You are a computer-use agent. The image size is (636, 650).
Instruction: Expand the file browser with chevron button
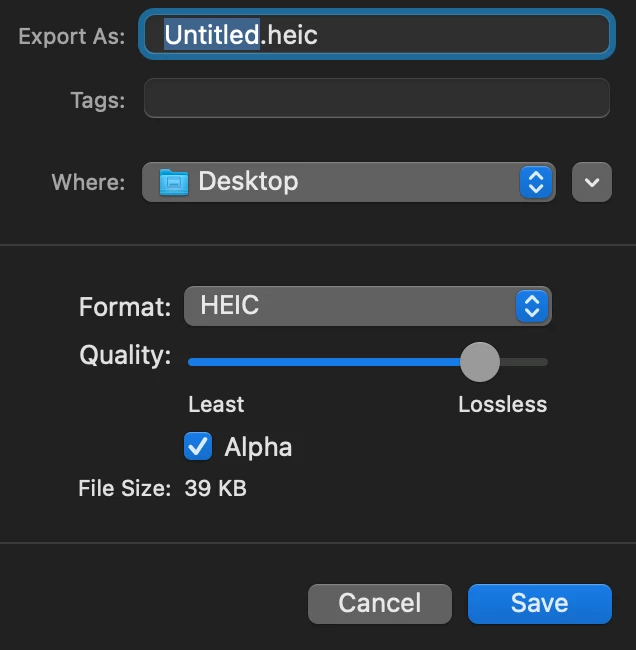click(x=591, y=182)
